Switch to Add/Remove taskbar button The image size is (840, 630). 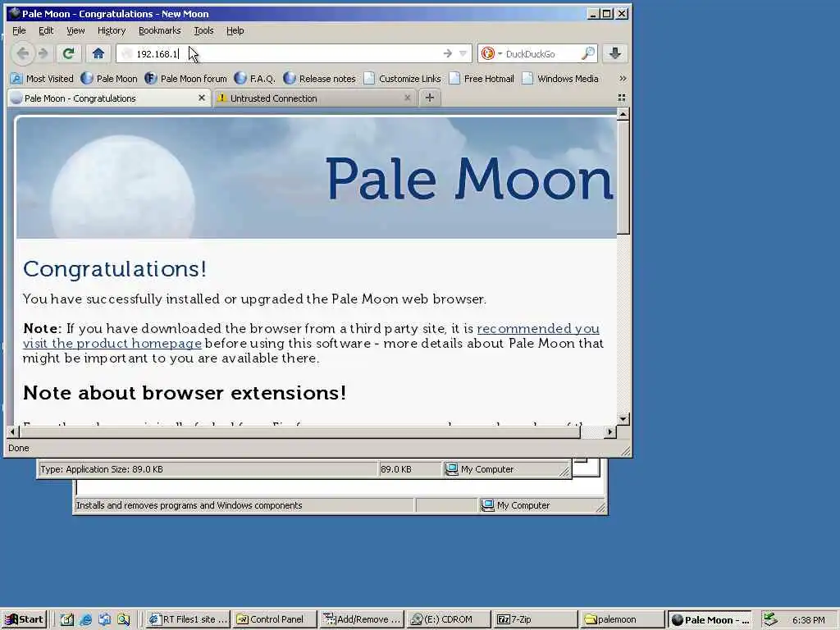(362, 619)
